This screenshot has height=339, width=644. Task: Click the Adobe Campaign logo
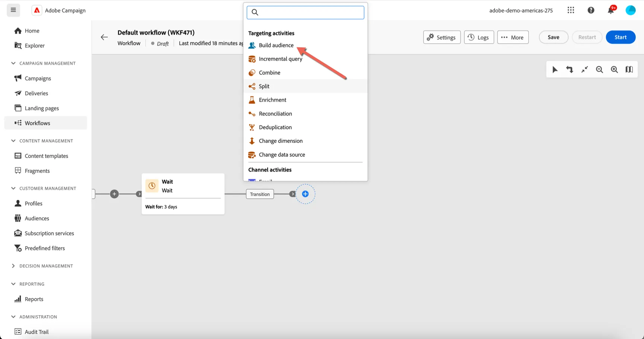[x=37, y=10]
